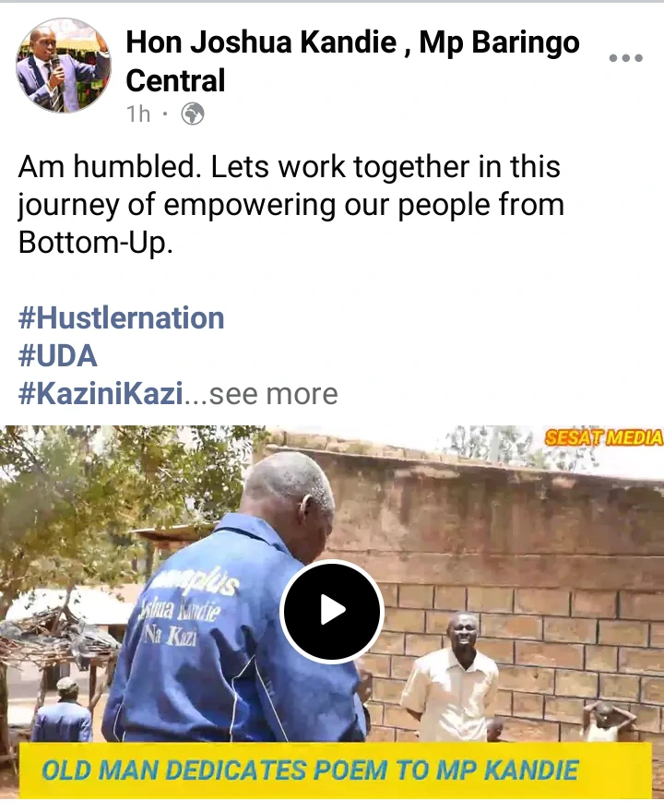Screen dimensions: 664x812
Task: Open the Hon Joshua Kandie page name
Action: [352, 61]
